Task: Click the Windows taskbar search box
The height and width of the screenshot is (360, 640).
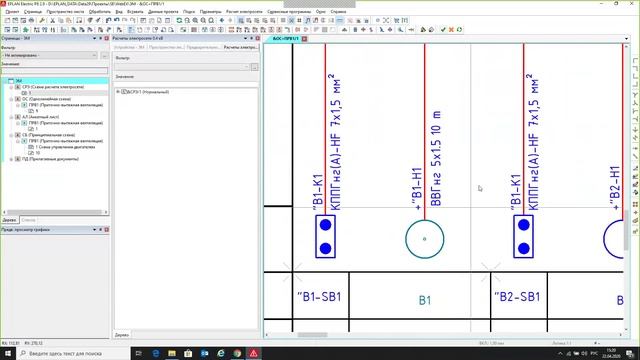Action: (73, 353)
